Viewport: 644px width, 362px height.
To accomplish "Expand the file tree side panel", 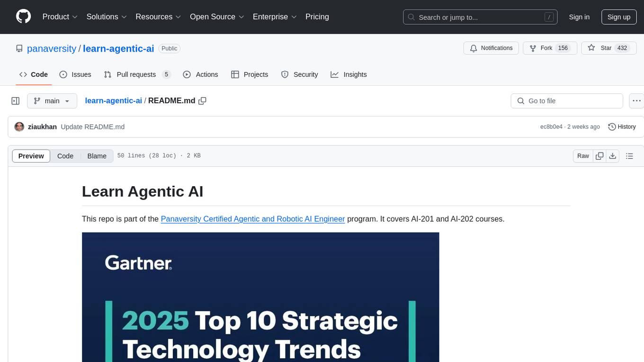I will (16, 101).
